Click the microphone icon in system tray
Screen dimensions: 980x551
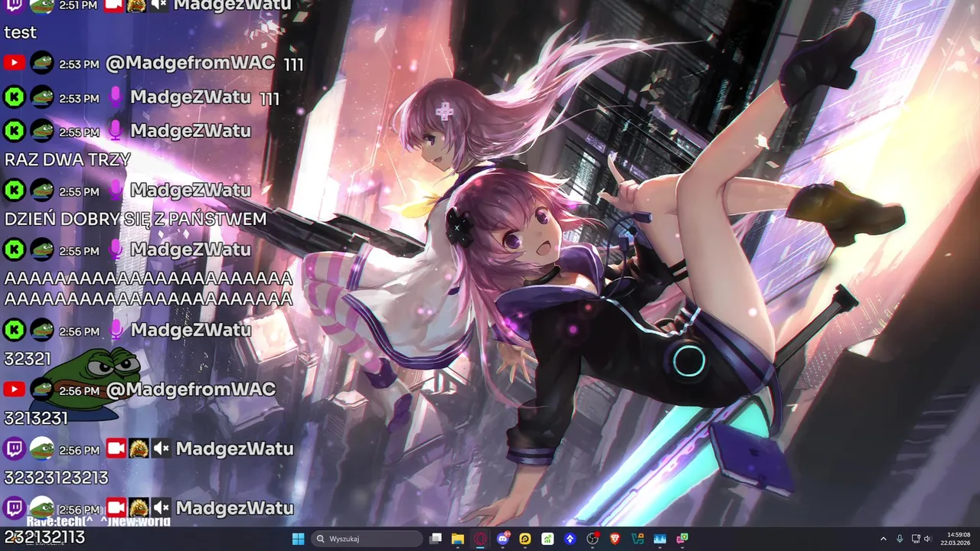pyautogui.click(x=900, y=539)
